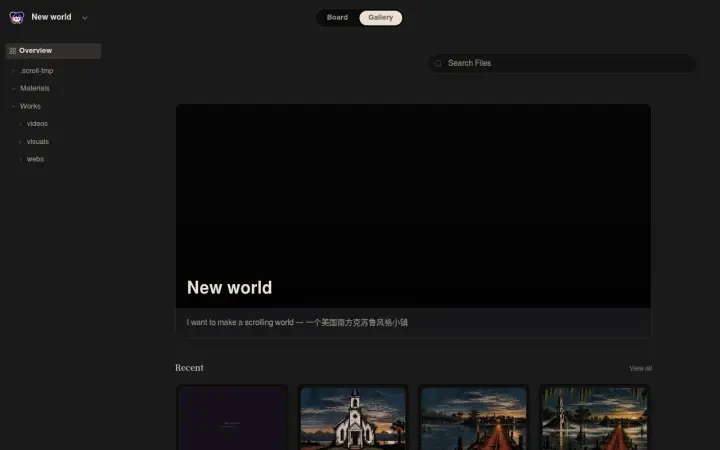The image size is (720, 450).
Task: Select the Works folder
Action: point(30,106)
